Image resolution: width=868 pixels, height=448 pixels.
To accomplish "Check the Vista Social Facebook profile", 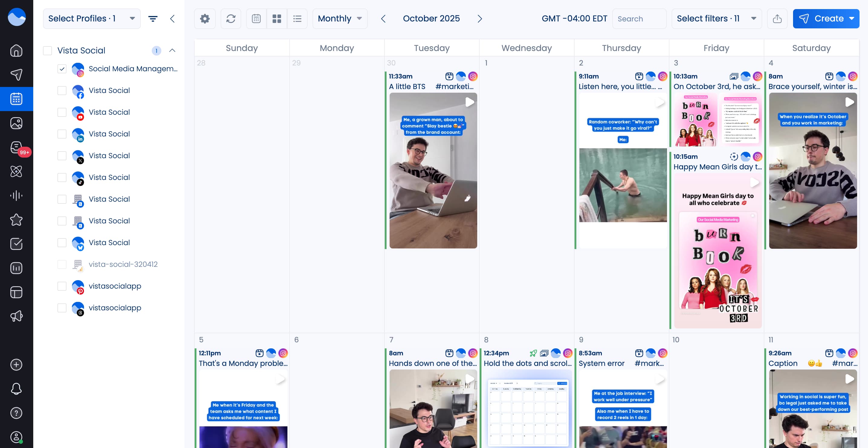I will (x=62, y=91).
